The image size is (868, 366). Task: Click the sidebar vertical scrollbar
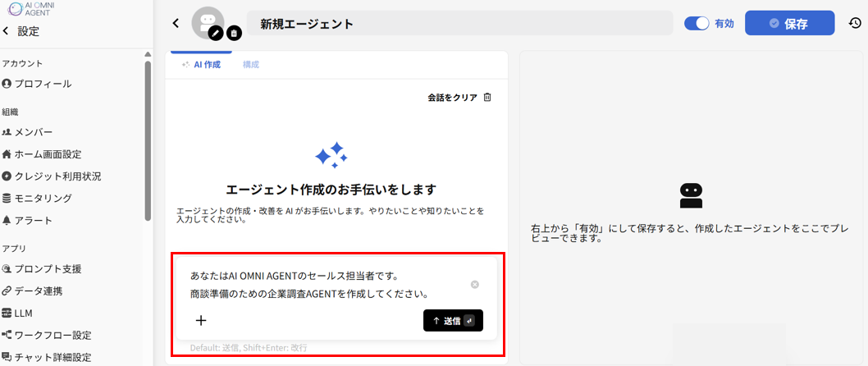(x=148, y=140)
